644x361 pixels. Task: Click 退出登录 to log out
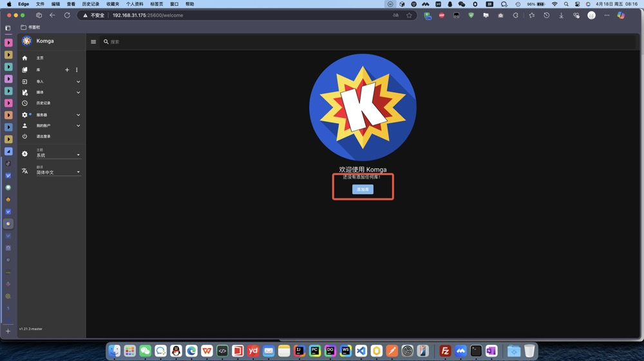[43, 136]
